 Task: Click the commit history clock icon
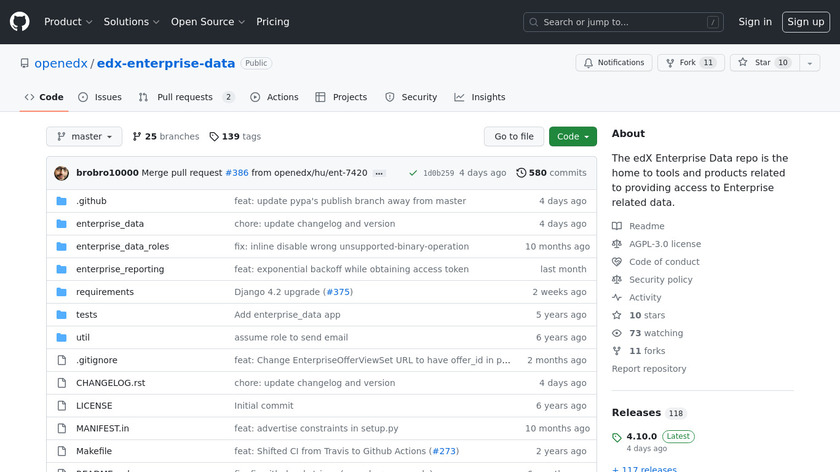521,173
